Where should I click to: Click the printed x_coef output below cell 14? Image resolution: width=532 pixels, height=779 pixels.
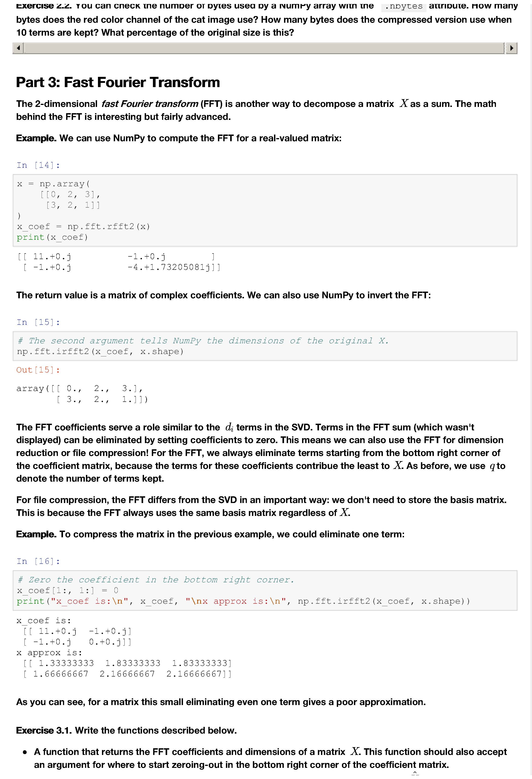click(x=119, y=262)
